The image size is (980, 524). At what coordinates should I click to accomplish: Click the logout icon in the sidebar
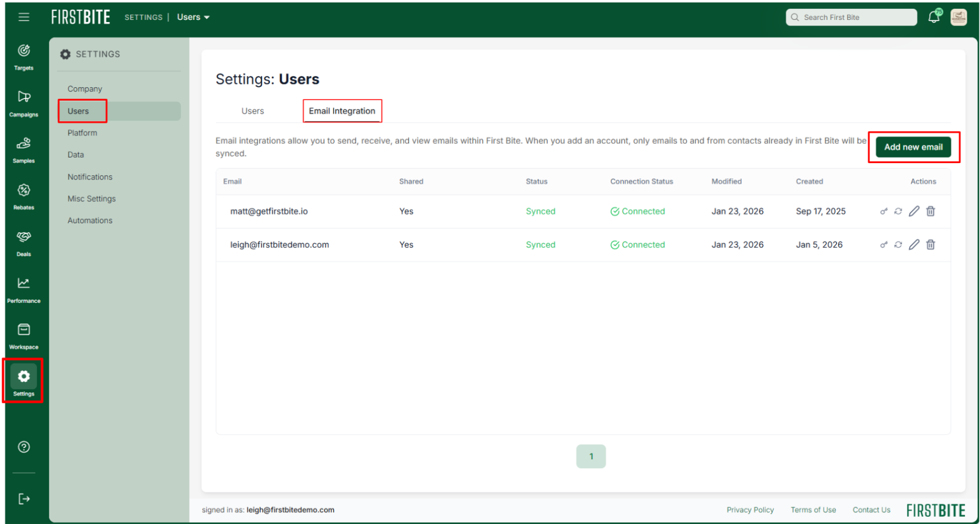tap(24, 499)
